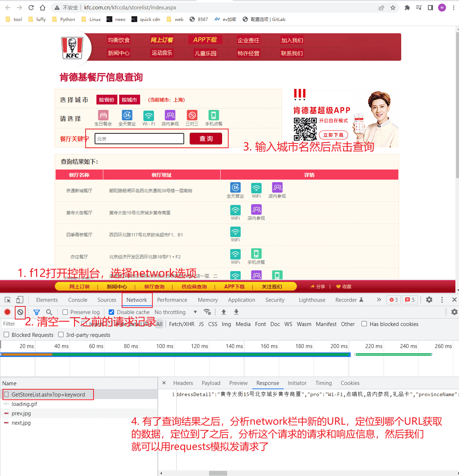Toggle the network filter funnel icon
459x476 pixels.
pyautogui.click(x=36, y=312)
